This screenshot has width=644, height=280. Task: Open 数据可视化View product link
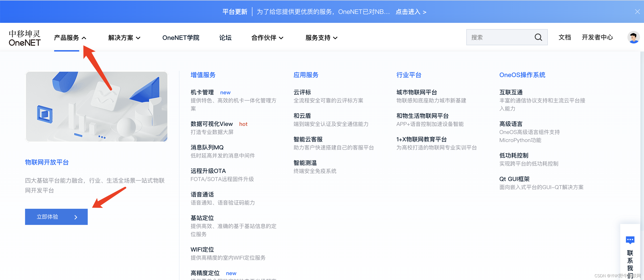211,124
